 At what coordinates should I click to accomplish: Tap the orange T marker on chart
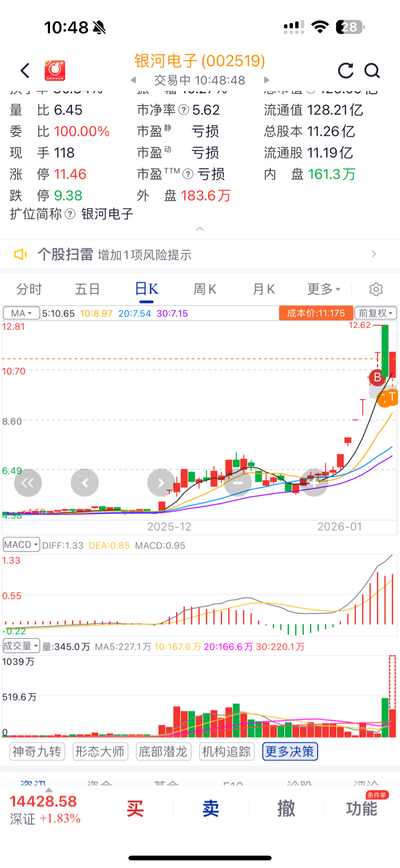(392, 397)
